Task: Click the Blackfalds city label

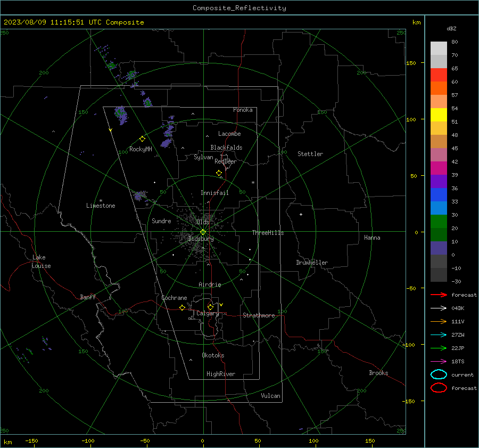Action: (x=226, y=148)
